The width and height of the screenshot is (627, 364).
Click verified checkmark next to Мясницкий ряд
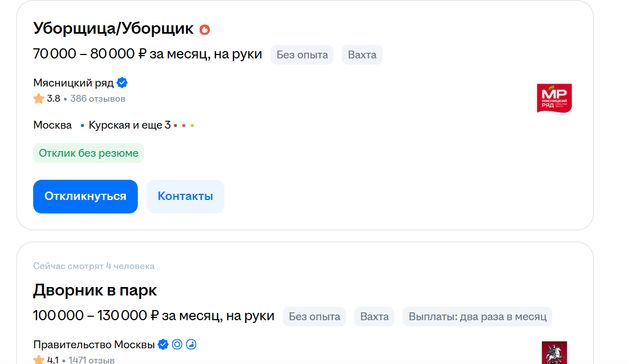[122, 83]
